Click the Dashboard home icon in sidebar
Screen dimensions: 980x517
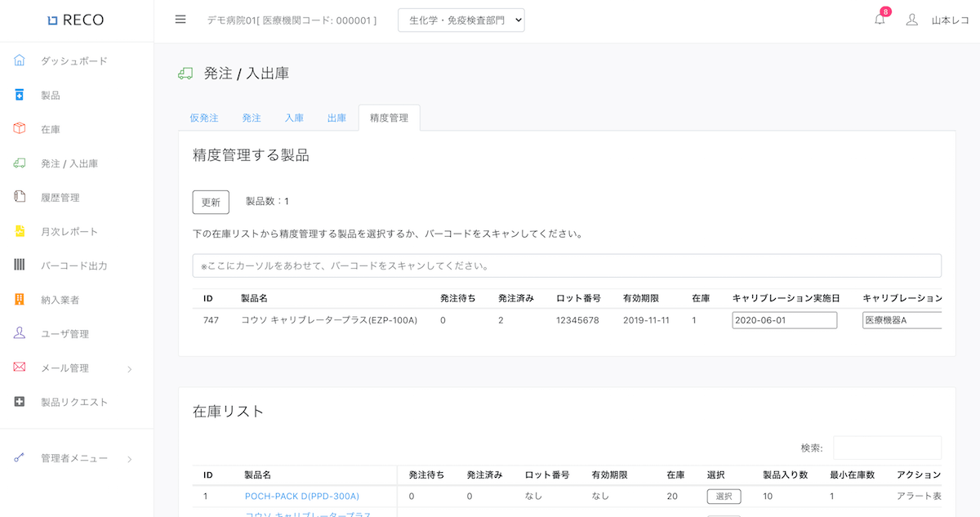[x=20, y=60]
